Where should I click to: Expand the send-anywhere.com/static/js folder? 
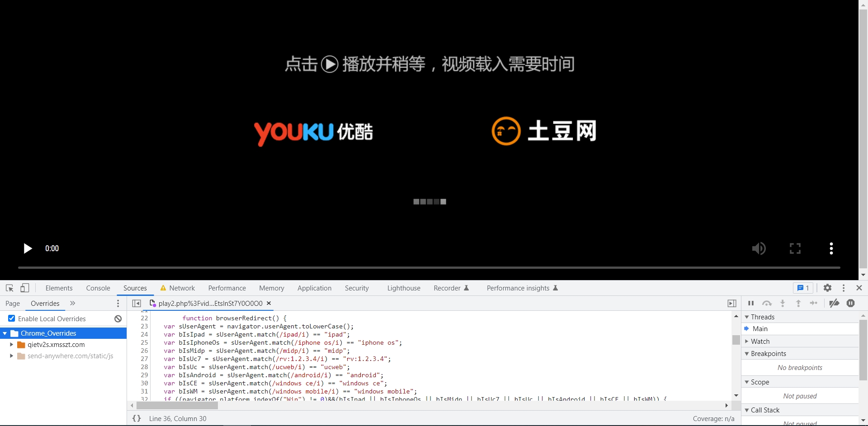point(12,356)
